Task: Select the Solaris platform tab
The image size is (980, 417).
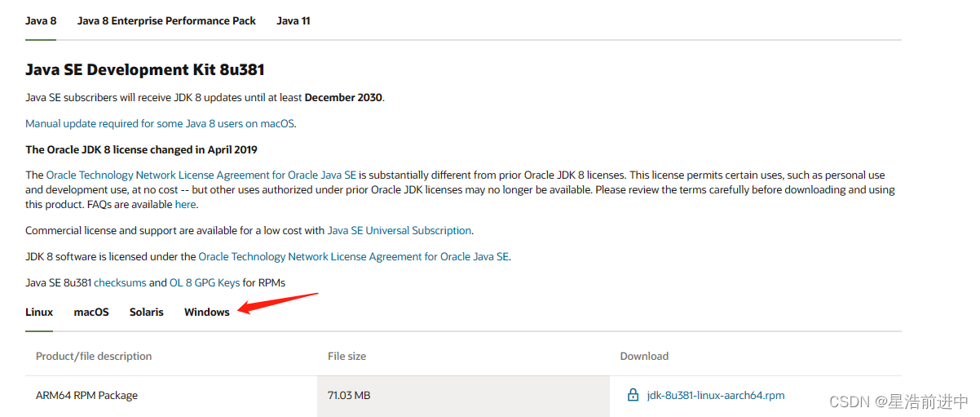Action: click(x=147, y=312)
